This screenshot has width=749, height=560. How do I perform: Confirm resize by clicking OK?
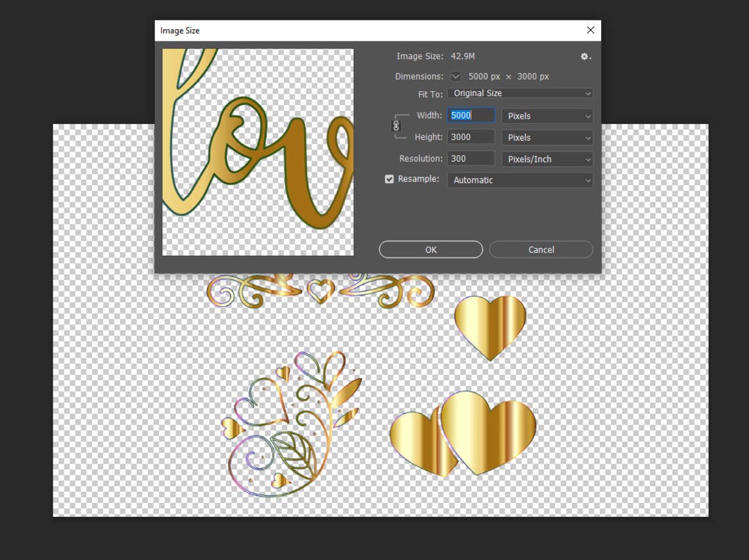tap(430, 249)
